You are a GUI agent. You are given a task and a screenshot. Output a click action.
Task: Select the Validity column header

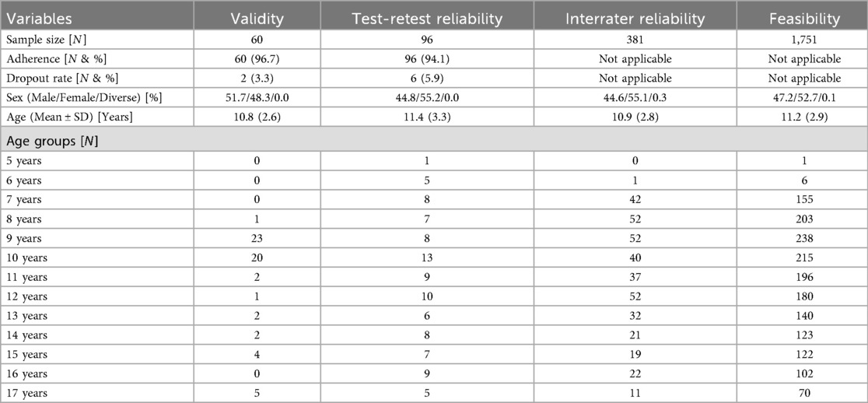click(x=257, y=18)
